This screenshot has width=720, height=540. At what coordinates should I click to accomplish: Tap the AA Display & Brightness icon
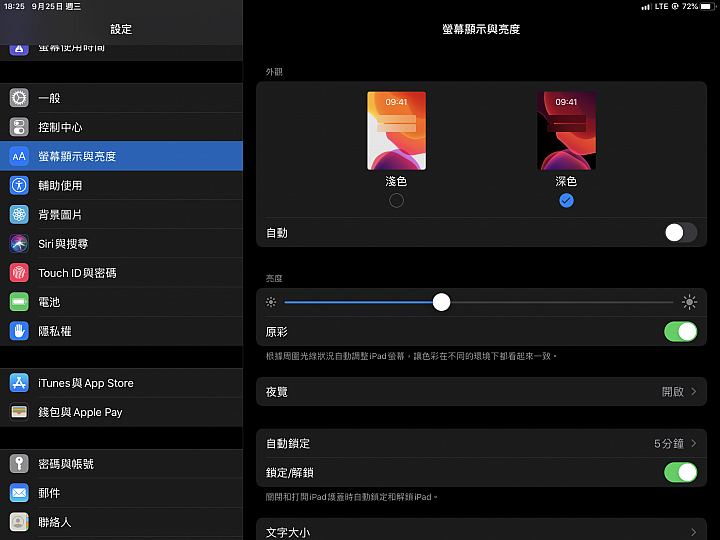coord(19,157)
